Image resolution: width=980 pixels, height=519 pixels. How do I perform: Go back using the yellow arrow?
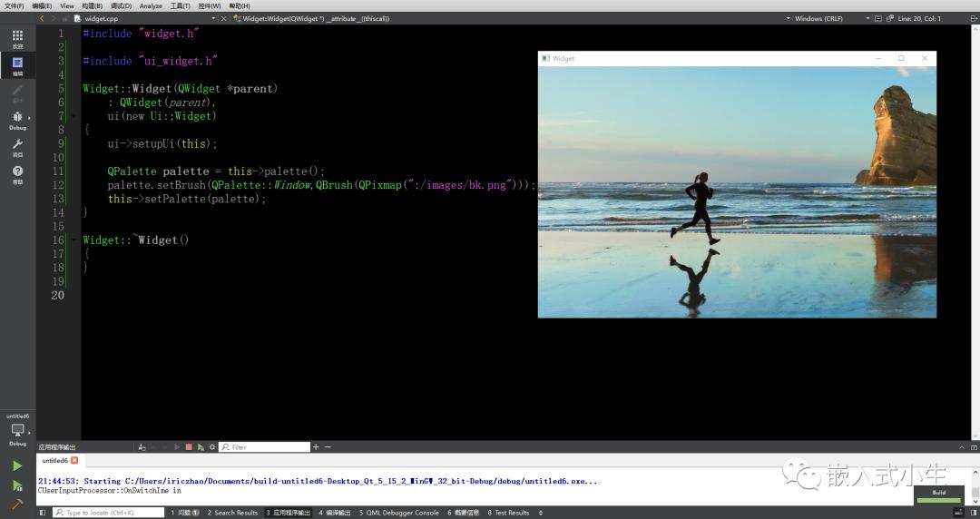[x=41, y=19]
